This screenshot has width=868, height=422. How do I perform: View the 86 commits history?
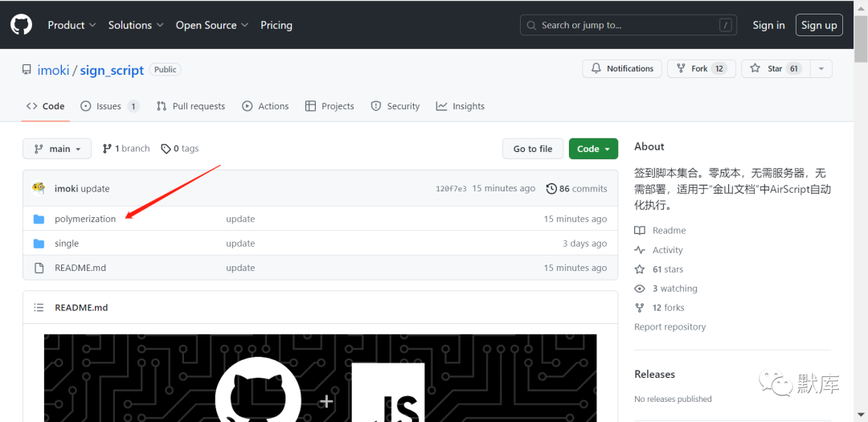(x=576, y=189)
